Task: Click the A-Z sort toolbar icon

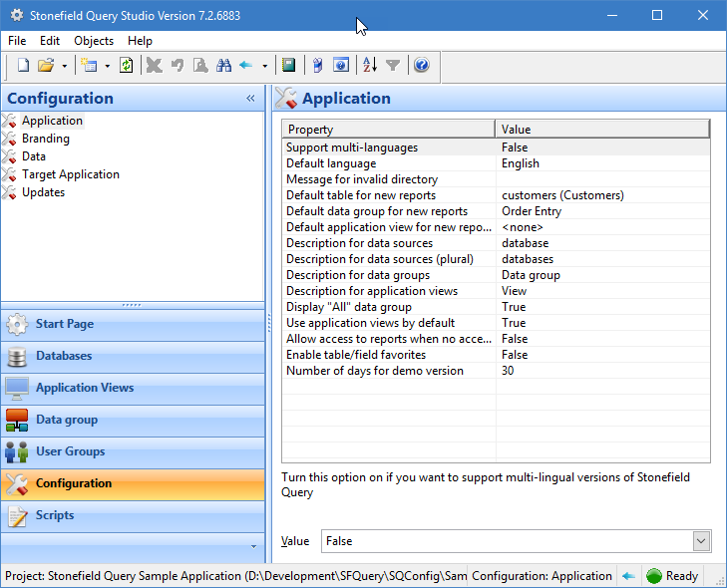Action: click(x=370, y=66)
